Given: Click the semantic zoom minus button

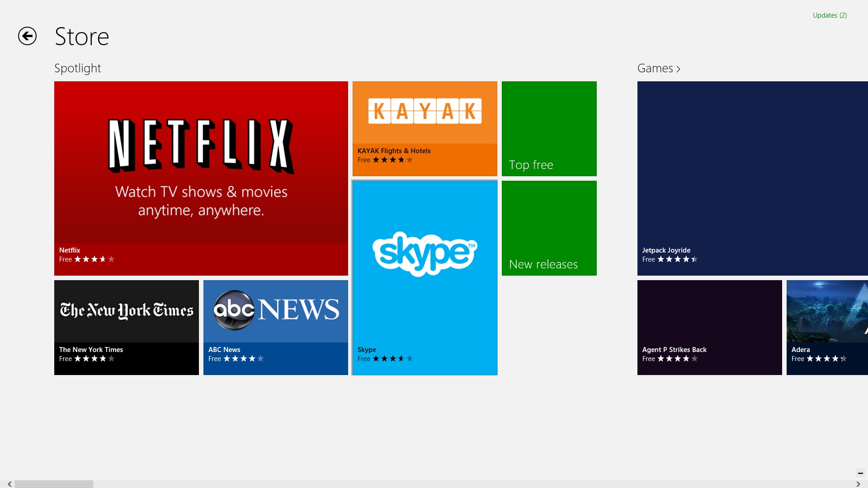Looking at the screenshot, I should tap(860, 473).
